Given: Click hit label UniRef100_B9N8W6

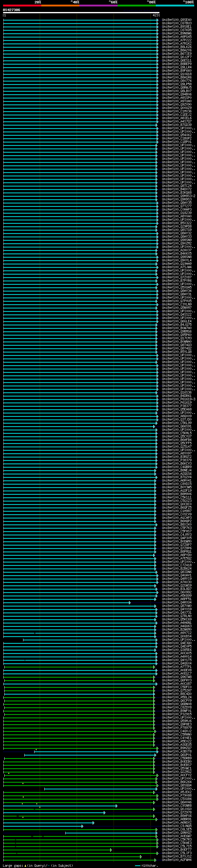Looking at the screenshot, I should pos(177,33).
